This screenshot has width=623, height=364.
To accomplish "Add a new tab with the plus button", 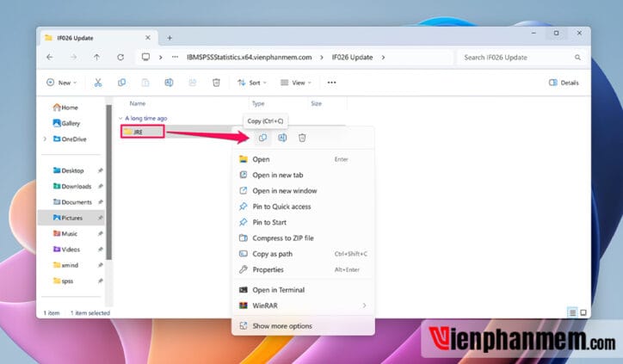I will [x=170, y=38].
